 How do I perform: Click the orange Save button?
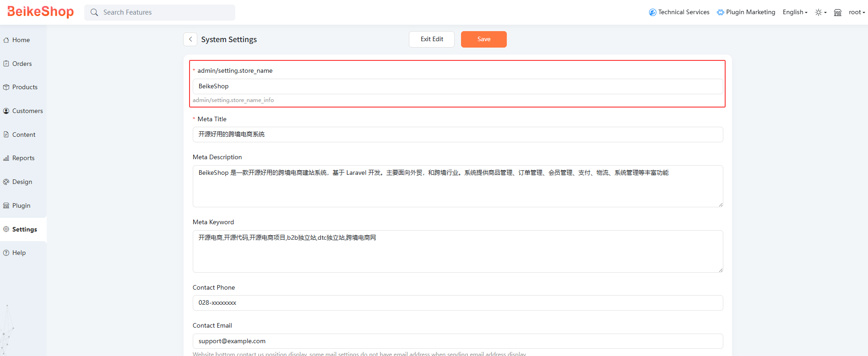point(483,39)
